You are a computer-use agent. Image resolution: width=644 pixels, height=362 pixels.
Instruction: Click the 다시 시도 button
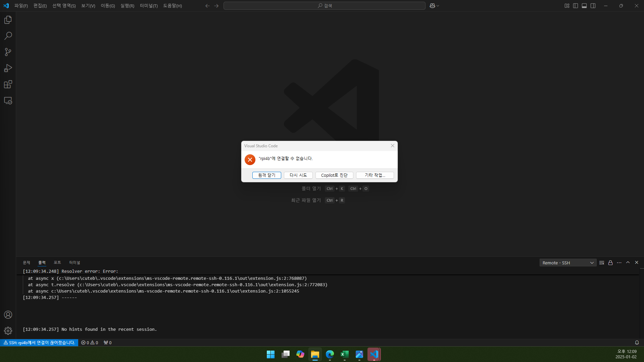[298, 175]
